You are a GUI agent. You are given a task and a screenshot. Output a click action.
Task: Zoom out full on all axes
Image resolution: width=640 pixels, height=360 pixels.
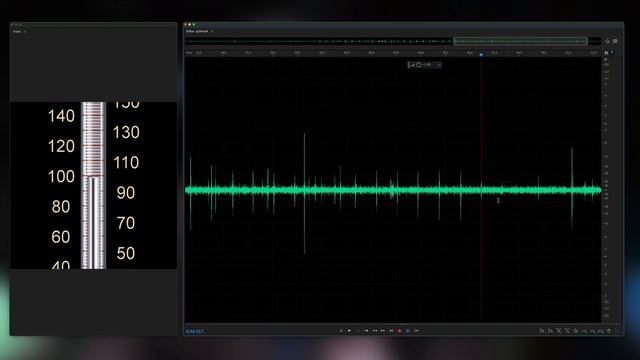[x=576, y=331]
